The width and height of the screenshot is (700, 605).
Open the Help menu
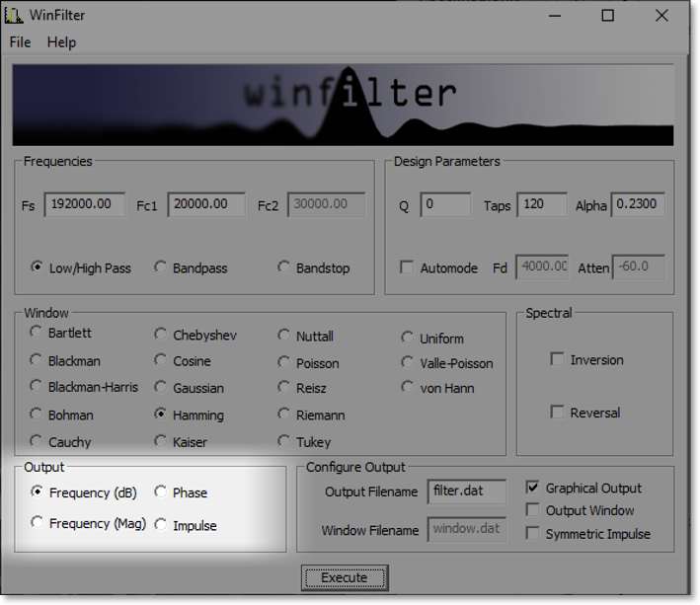tap(61, 42)
